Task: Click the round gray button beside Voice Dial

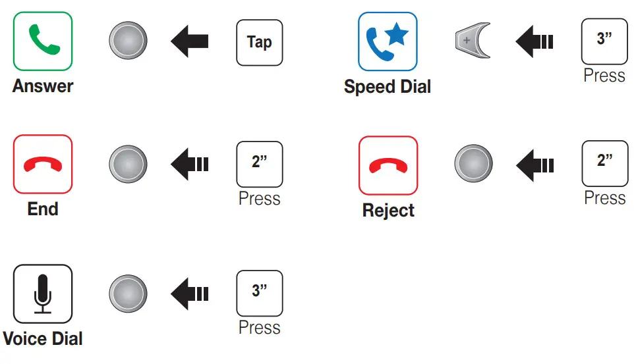Action: (128, 294)
